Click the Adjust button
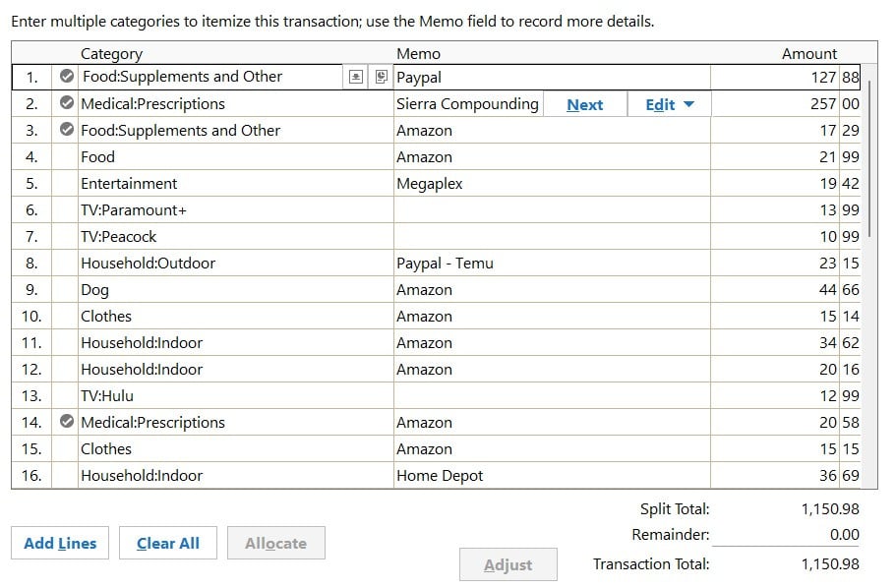Viewport: 896px width, 588px height. click(508, 564)
